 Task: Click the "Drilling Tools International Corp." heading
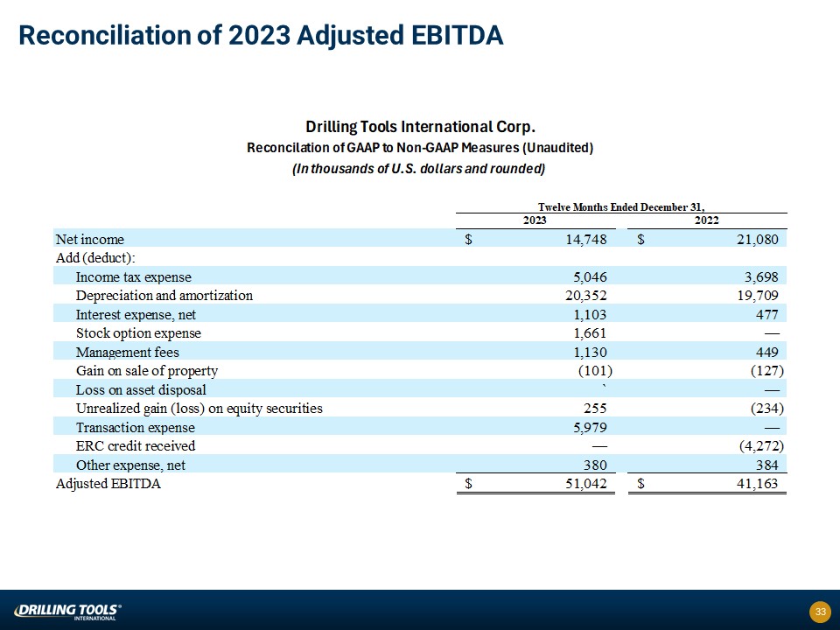[421, 127]
